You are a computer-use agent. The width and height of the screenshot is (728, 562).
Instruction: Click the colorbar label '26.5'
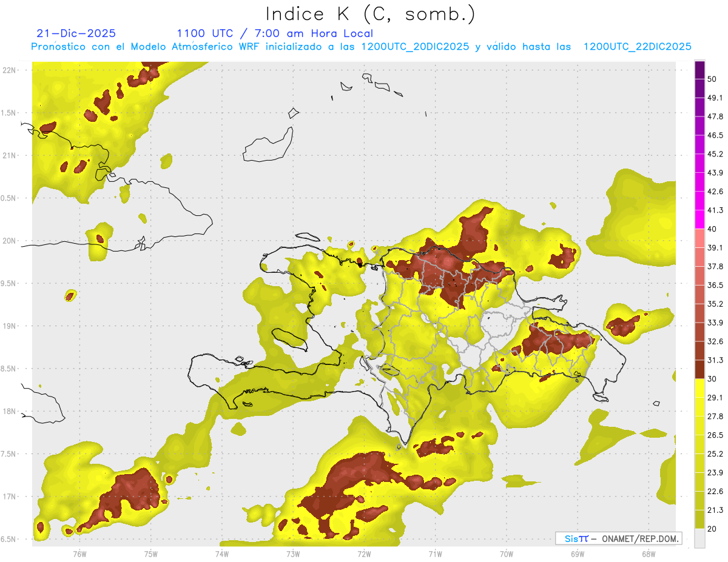click(x=715, y=435)
